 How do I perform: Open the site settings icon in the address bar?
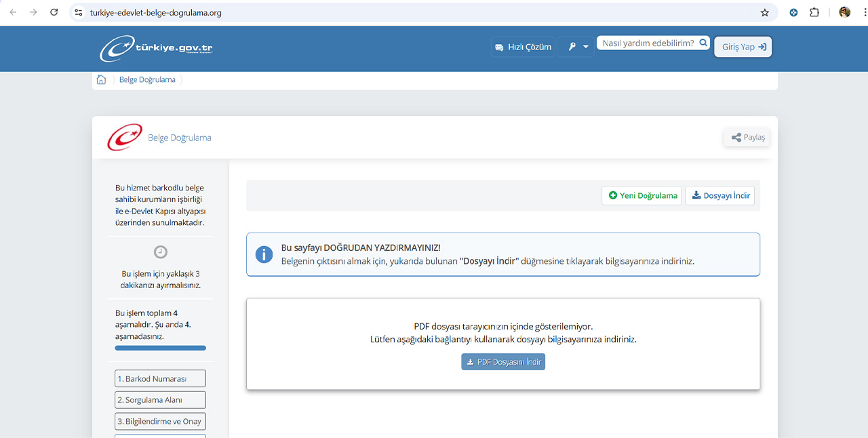click(x=78, y=12)
